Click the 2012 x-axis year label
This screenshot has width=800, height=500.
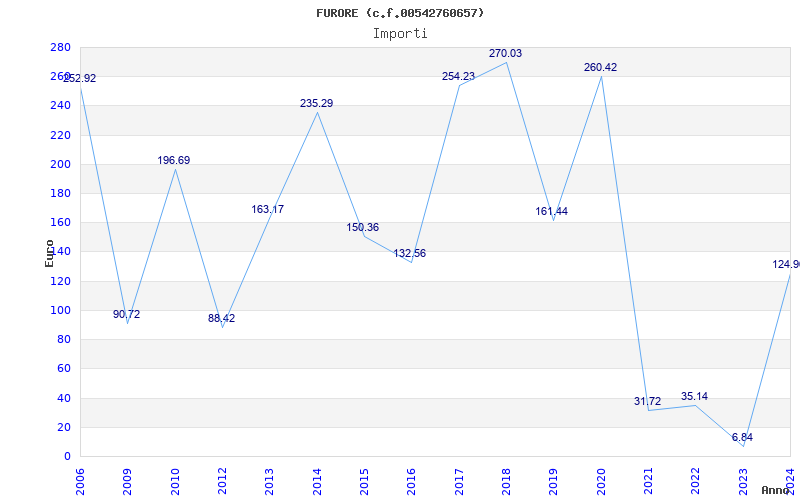pos(222,482)
